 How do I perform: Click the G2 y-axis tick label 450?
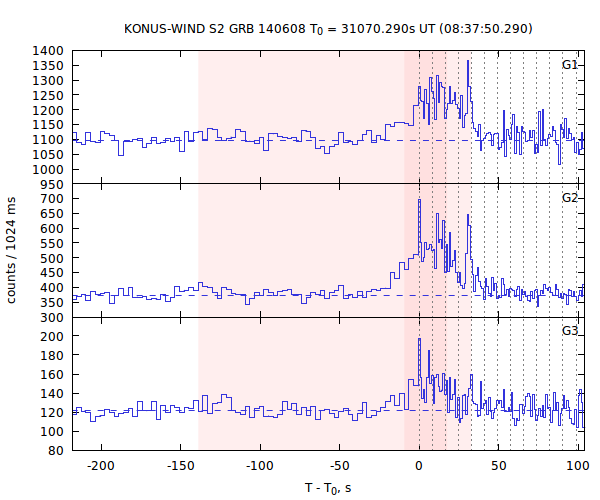pyautogui.click(x=52, y=273)
